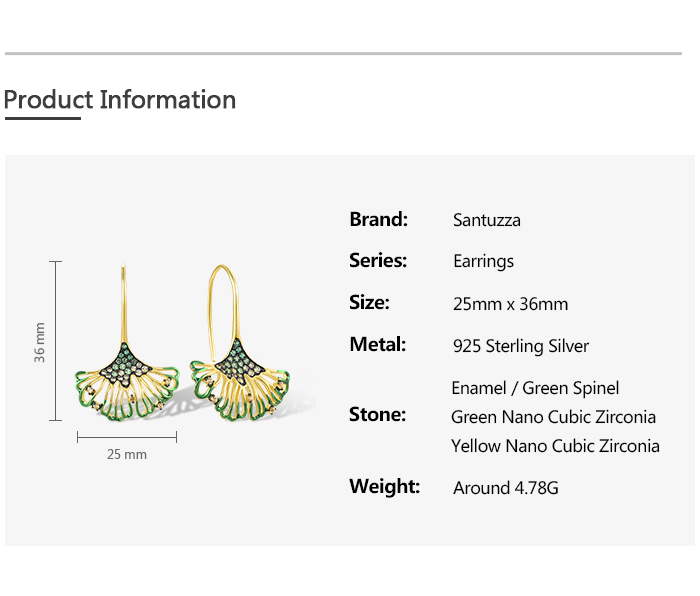Click the Around 4.78G weight value
This screenshot has height=596, width=700.
(507, 488)
